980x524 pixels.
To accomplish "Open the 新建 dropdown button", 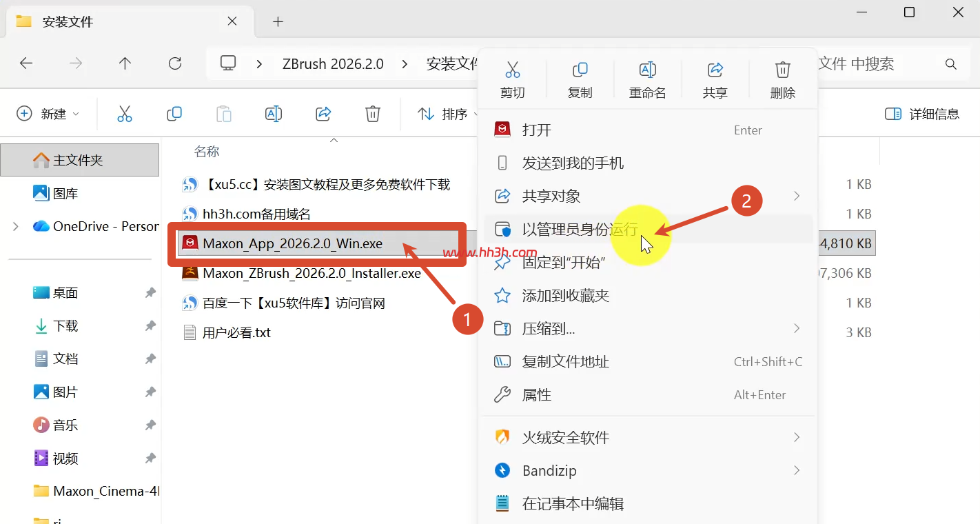I will tap(48, 114).
